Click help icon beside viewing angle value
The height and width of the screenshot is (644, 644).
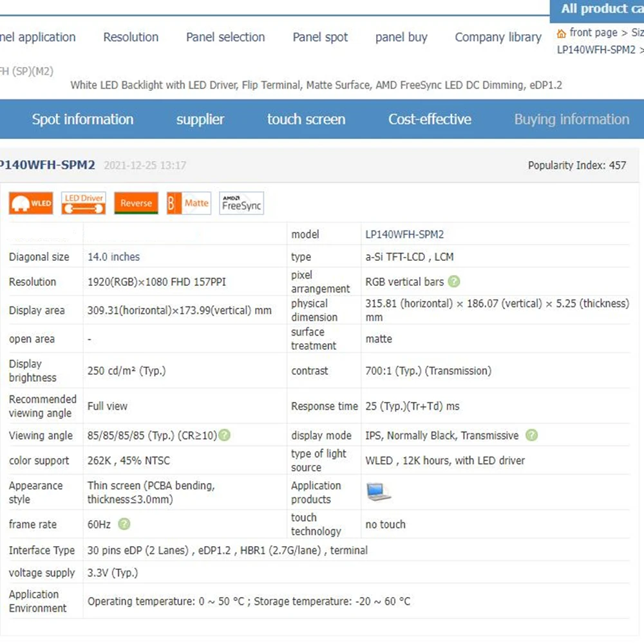click(x=224, y=435)
